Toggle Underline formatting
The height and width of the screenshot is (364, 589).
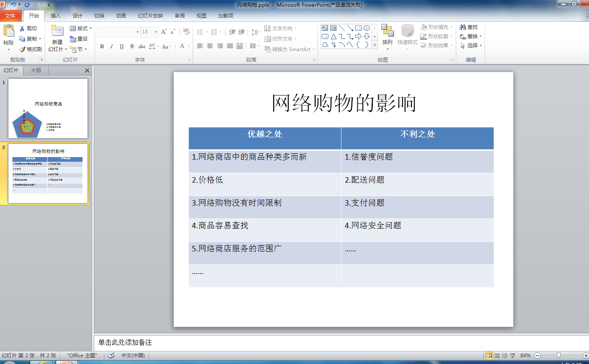click(121, 46)
